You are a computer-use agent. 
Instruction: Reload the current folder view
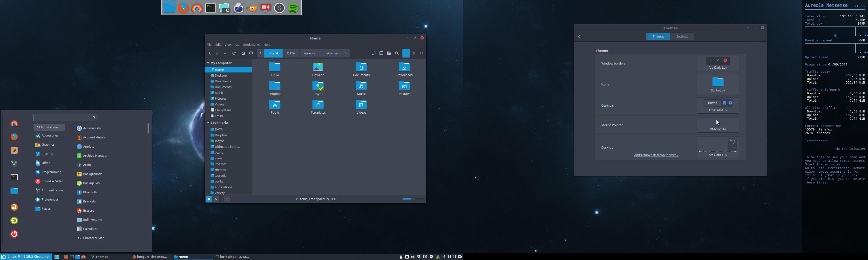point(234,53)
